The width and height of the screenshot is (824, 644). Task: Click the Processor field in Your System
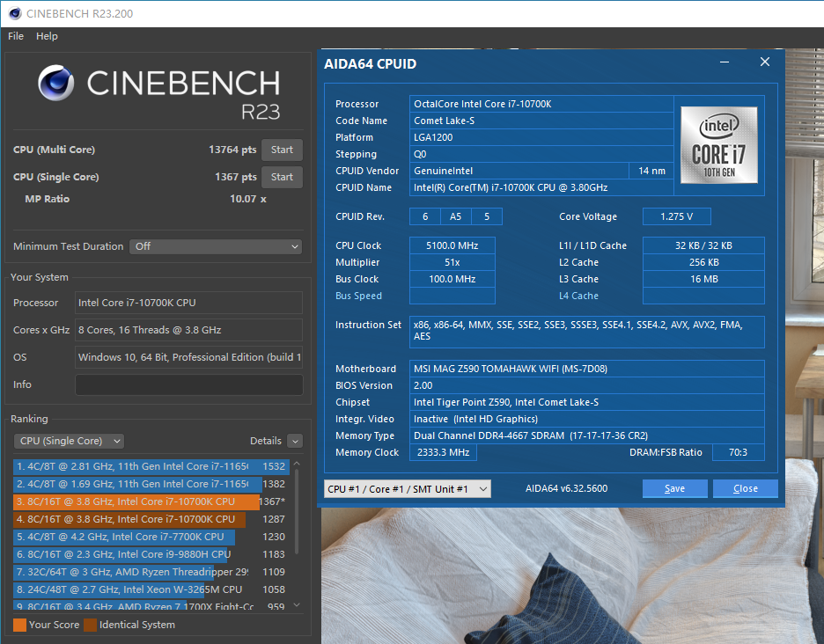(x=189, y=303)
